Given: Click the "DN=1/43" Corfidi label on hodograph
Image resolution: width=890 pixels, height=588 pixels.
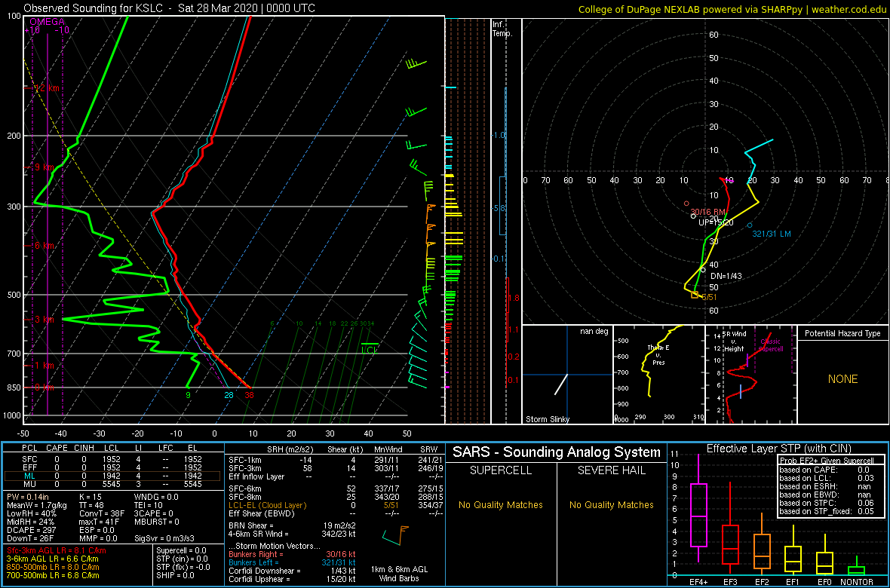Looking at the screenshot, I should [x=726, y=275].
